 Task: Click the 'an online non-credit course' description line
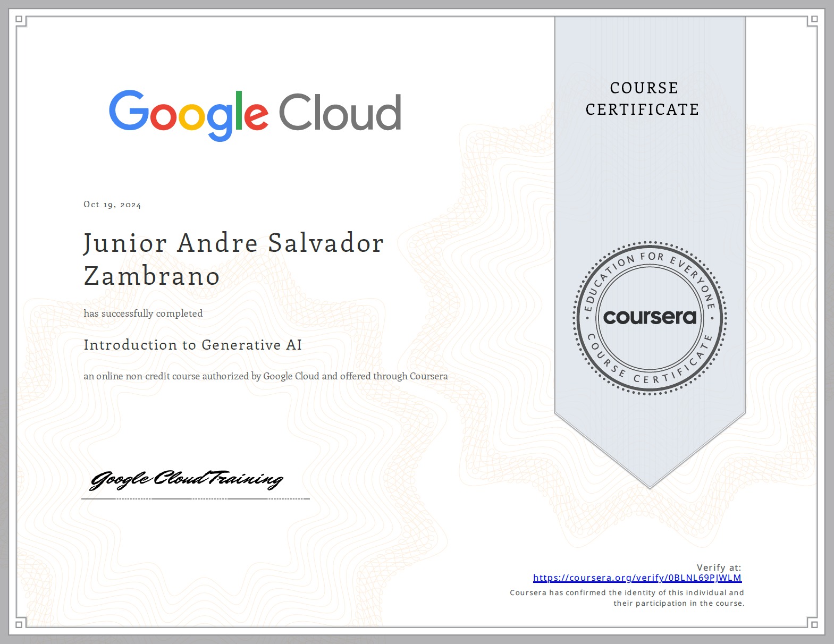coord(265,376)
